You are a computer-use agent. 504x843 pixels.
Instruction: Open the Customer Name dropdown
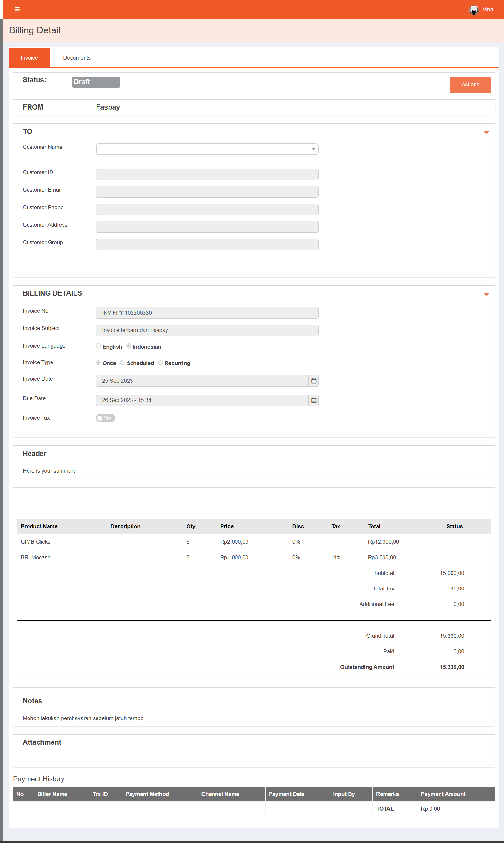click(x=207, y=149)
